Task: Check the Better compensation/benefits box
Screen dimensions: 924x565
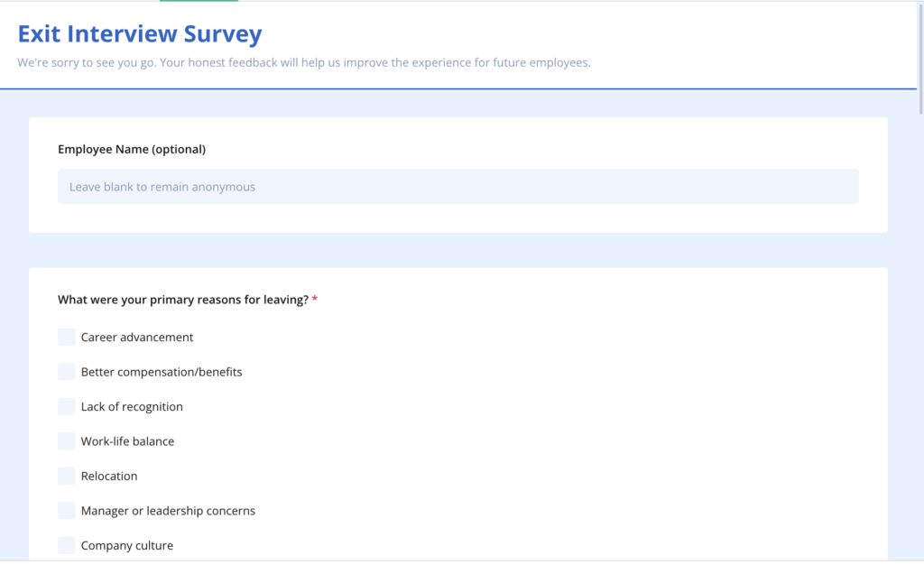Action: pyautogui.click(x=66, y=372)
